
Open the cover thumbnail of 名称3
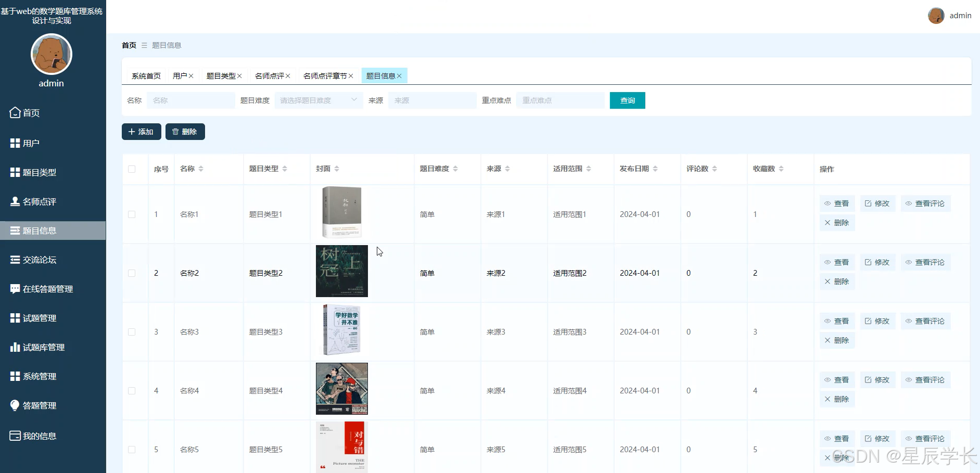click(342, 330)
